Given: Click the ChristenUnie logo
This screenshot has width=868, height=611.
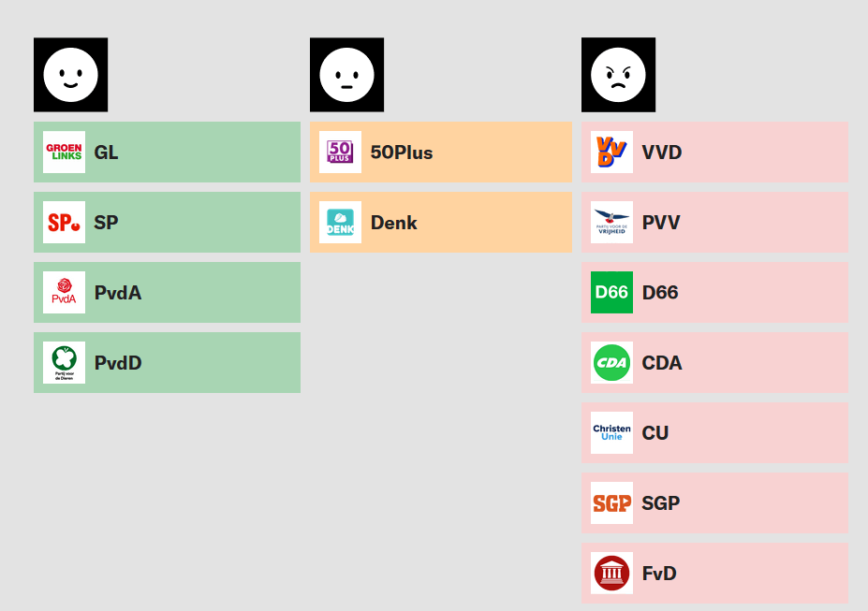Looking at the screenshot, I should click(611, 433).
